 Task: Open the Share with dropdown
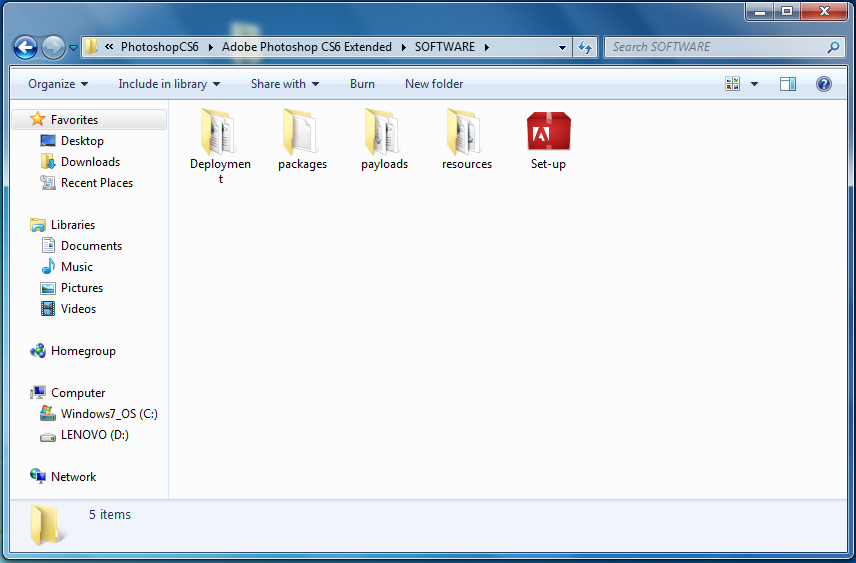[285, 84]
